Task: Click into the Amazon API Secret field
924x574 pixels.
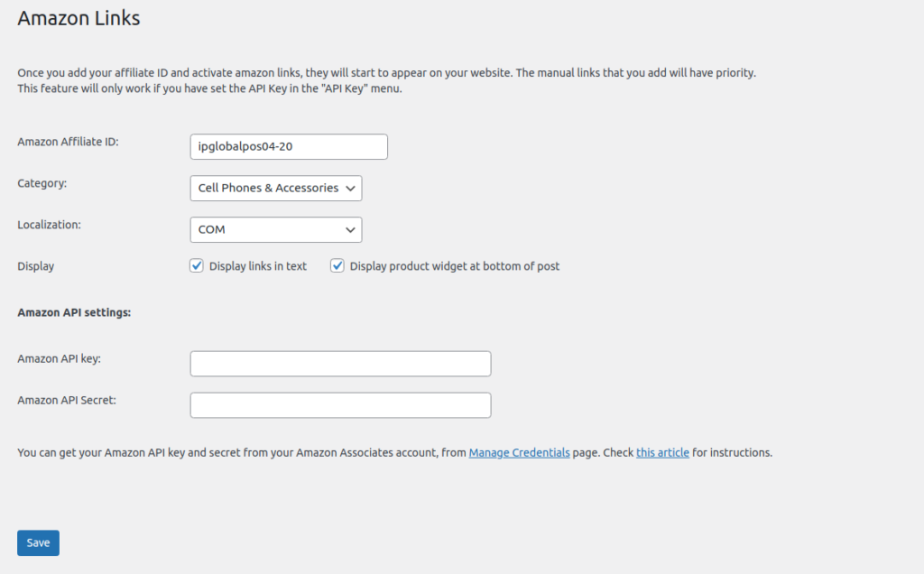Action: coord(340,405)
